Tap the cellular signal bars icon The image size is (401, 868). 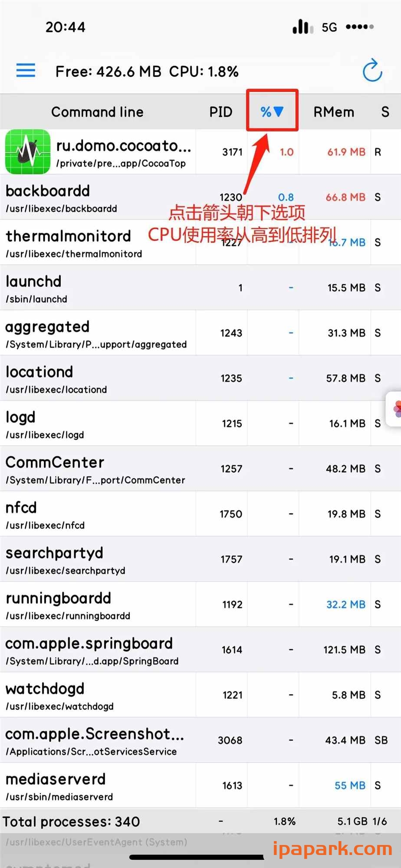(x=302, y=27)
